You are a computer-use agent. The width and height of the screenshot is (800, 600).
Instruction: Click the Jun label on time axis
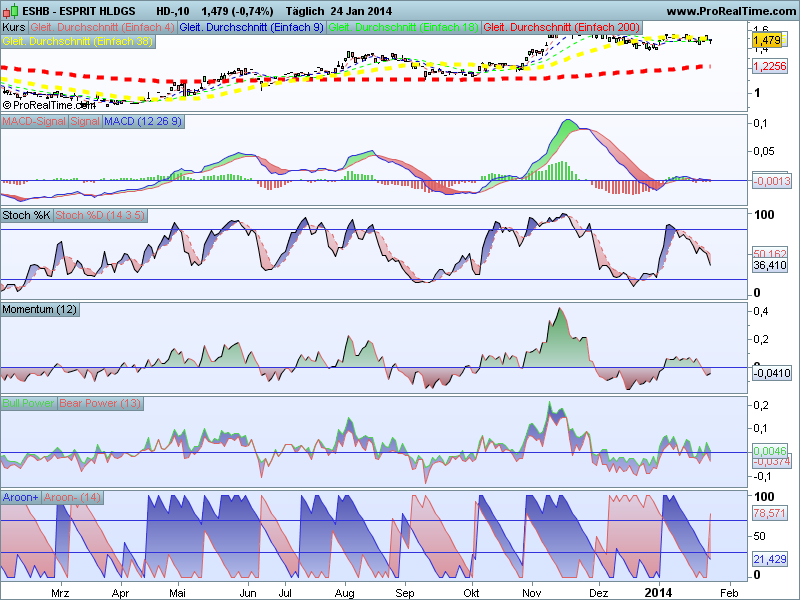(x=247, y=593)
